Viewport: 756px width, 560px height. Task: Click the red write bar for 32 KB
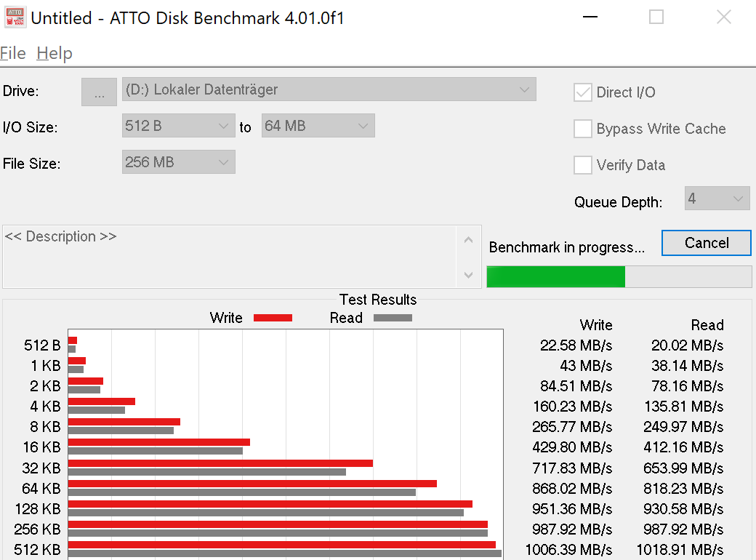[220, 463]
